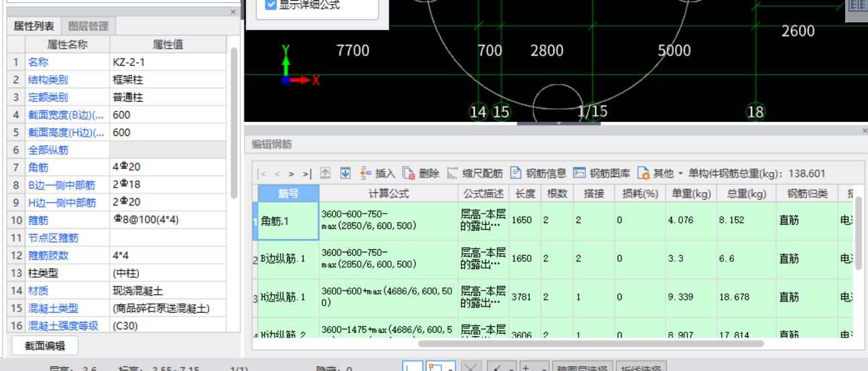
Task: Switch to 属性列表 tab
Action: (34, 26)
